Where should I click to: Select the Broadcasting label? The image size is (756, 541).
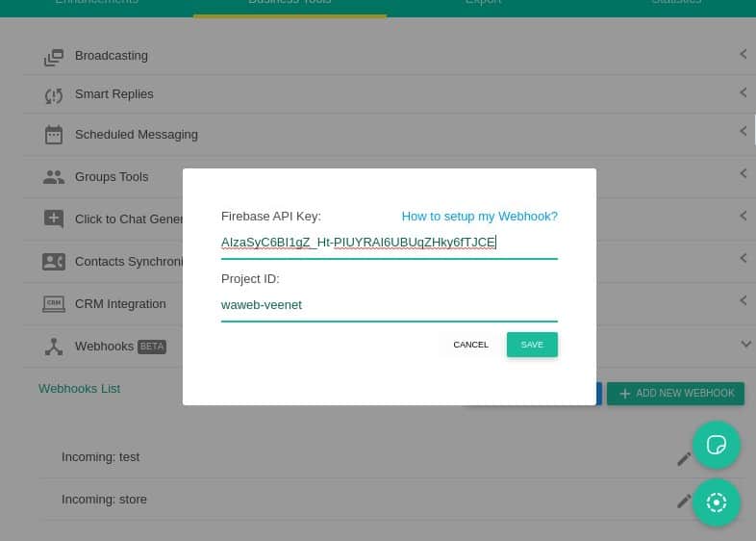coord(112,56)
